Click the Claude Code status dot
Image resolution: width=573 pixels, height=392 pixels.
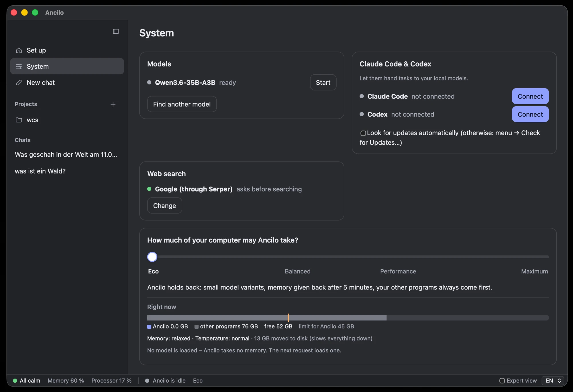362,96
